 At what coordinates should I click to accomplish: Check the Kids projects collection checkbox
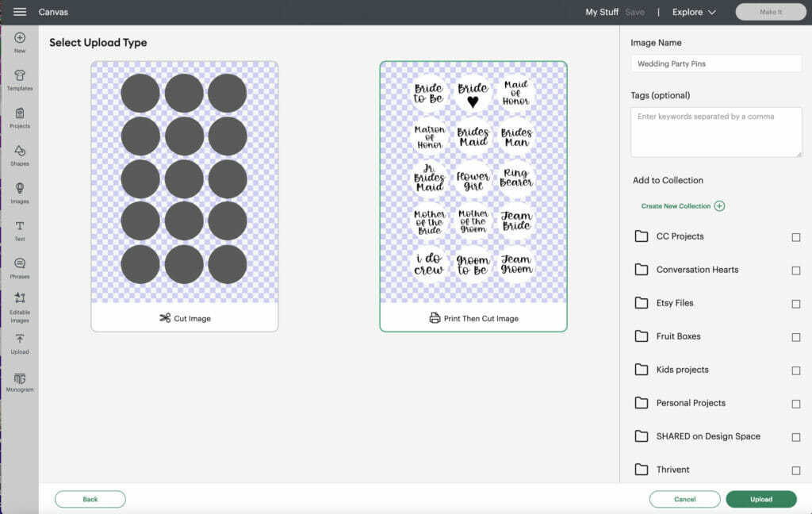(x=796, y=370)
